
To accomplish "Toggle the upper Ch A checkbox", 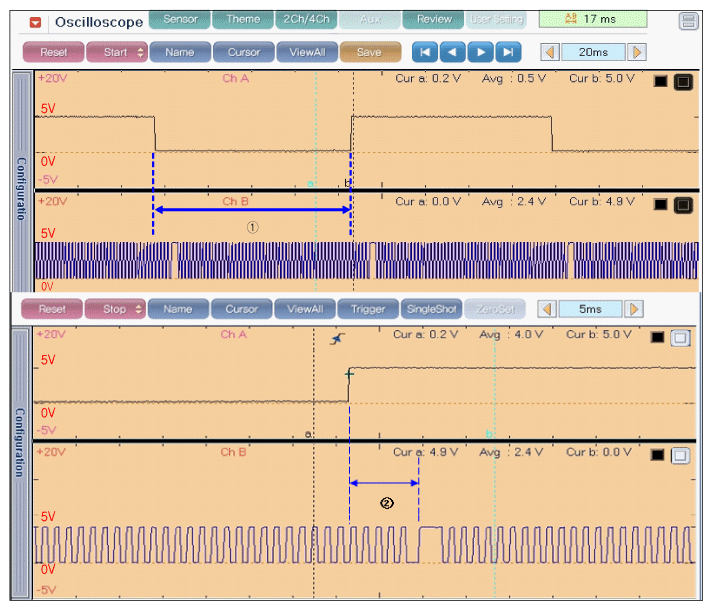I will click(x=683, y=82).
